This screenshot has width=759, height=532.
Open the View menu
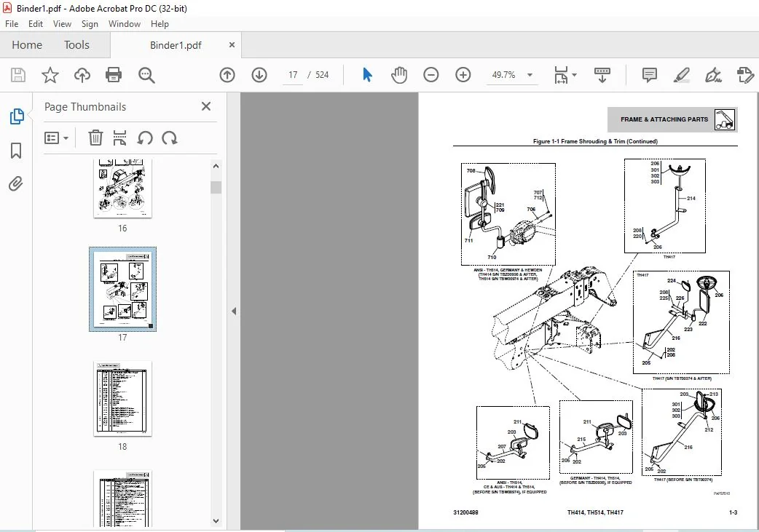(62, 24)
